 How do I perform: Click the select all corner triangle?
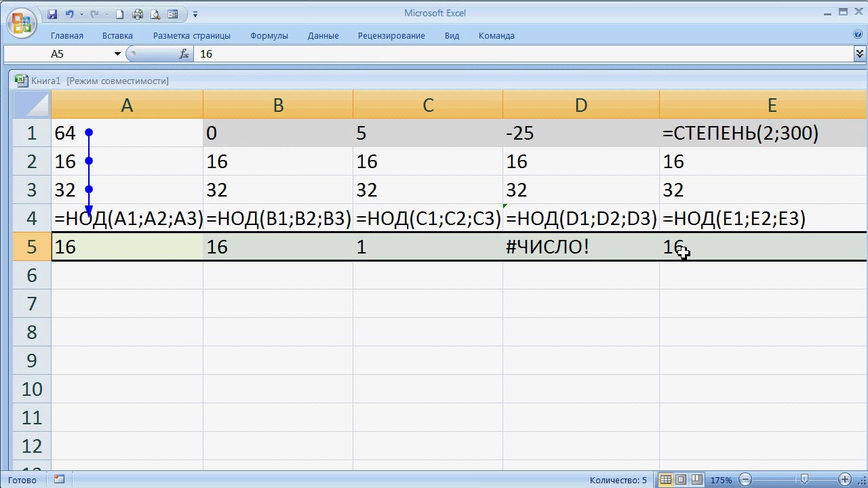(33, 104)
